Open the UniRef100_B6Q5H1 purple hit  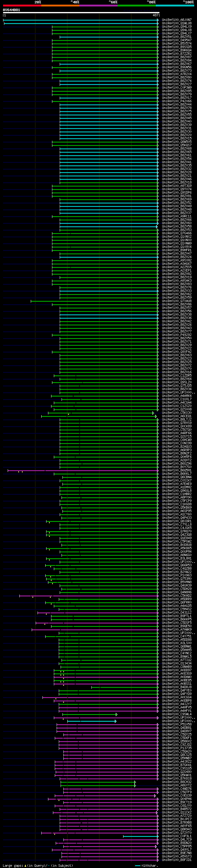tap(176, 470)
